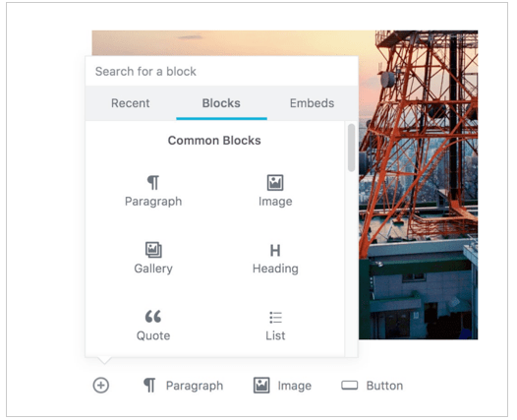Insert a Gallery block
The width and height of the screenshot is (517, 420).
(x=153, y=258)
